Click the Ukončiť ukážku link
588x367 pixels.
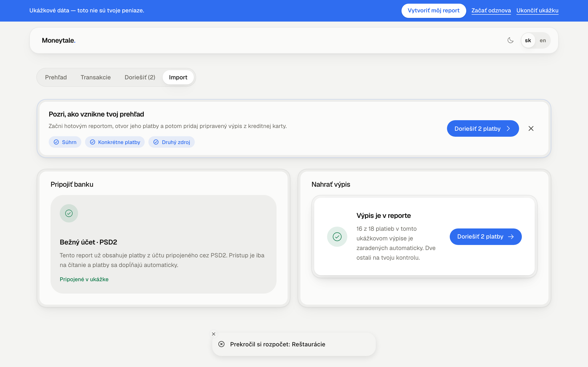[537, 11]
